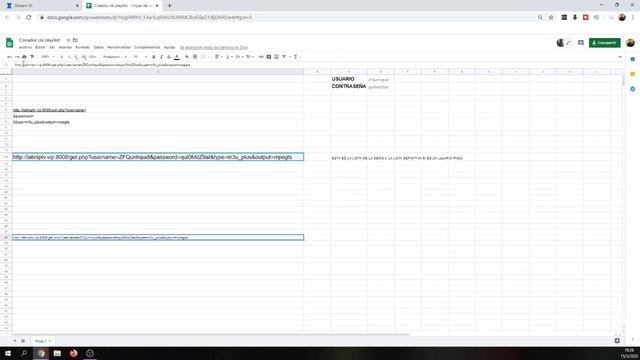Toggle strikethrough formatting
The image size is (640, 360).
point(169,57)
